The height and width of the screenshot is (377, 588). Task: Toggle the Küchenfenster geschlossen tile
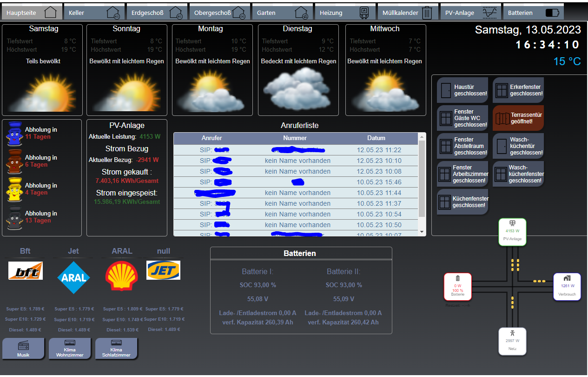tap(462, 202)
